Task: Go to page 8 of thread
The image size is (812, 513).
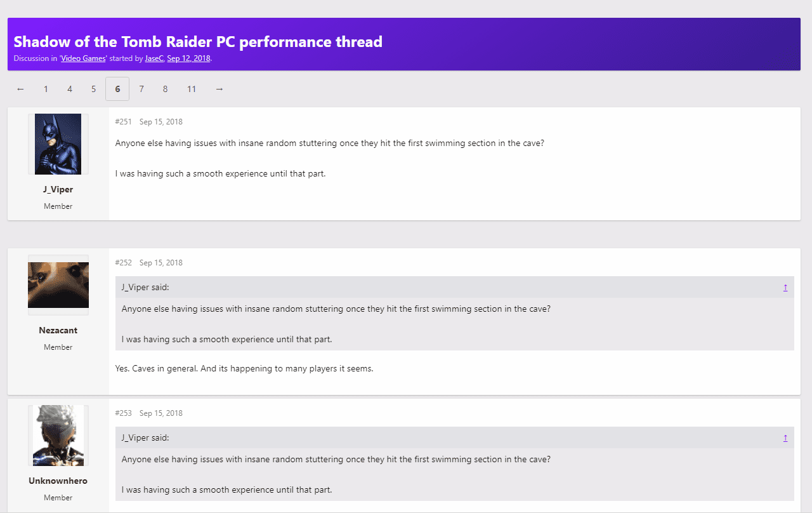Action: tap(165, 89)
